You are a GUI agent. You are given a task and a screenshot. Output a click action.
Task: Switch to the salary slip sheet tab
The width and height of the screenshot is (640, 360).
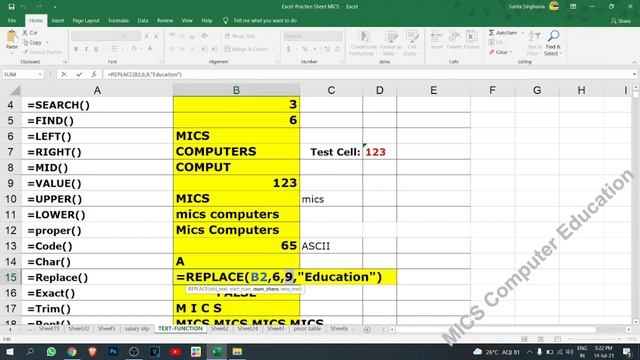click(x=137, y=329)
